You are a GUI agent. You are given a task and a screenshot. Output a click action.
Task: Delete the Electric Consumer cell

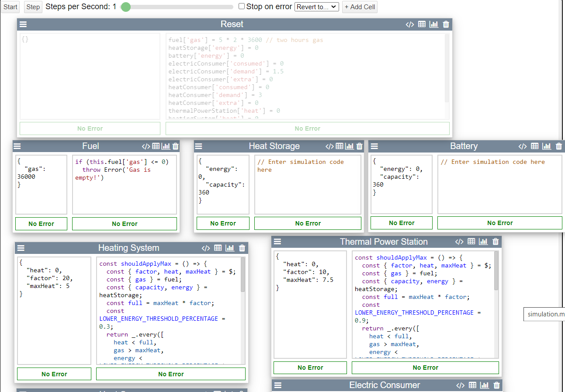496,385
